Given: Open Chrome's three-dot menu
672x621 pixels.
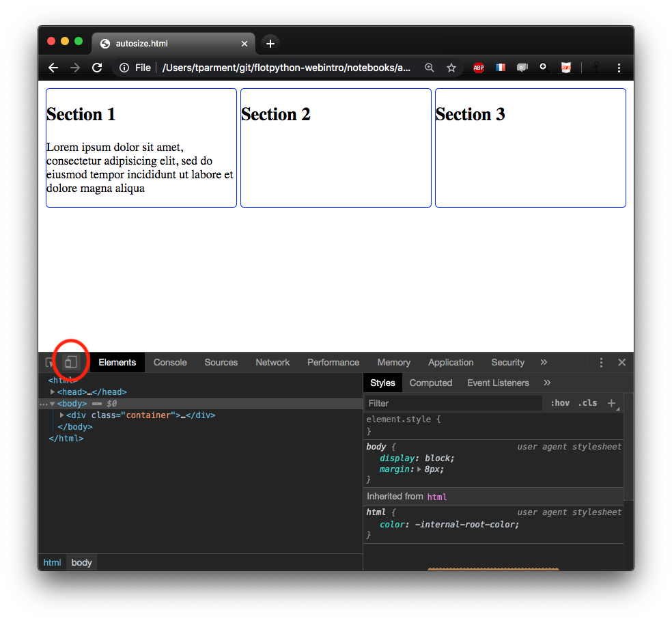Looking at the screenshot, I should pos(619,68).
